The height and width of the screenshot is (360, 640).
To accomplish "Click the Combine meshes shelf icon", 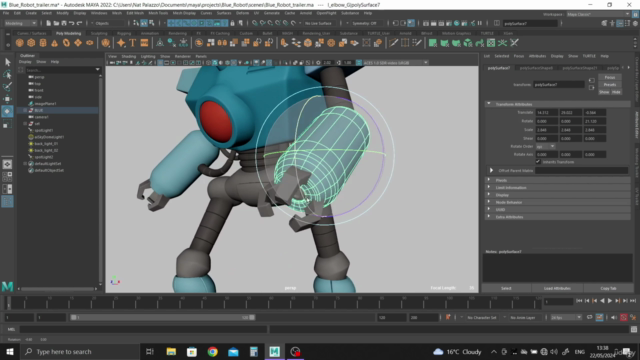I will tap(199, 43).
